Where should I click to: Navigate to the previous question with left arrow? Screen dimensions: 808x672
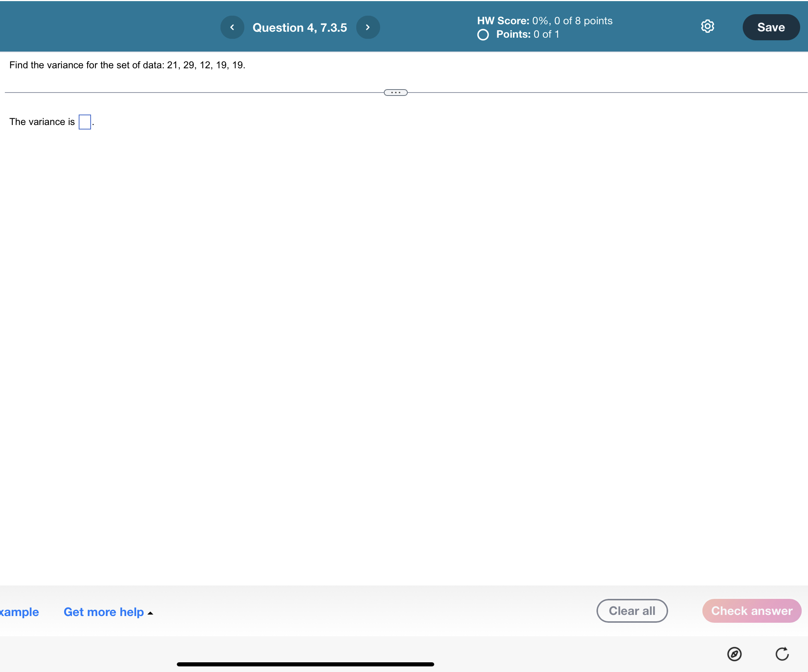pos(232,27)
